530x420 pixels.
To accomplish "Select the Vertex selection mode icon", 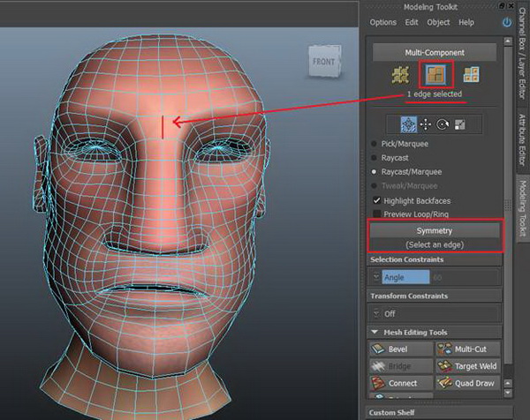I will pos(401,75).
